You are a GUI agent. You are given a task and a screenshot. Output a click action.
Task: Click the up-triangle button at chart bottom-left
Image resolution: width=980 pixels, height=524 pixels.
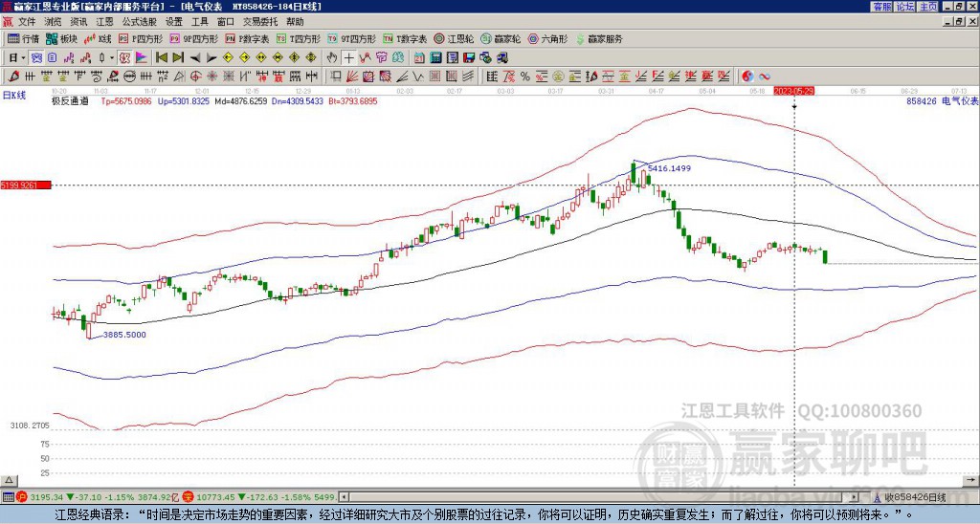tap(8, 480)
